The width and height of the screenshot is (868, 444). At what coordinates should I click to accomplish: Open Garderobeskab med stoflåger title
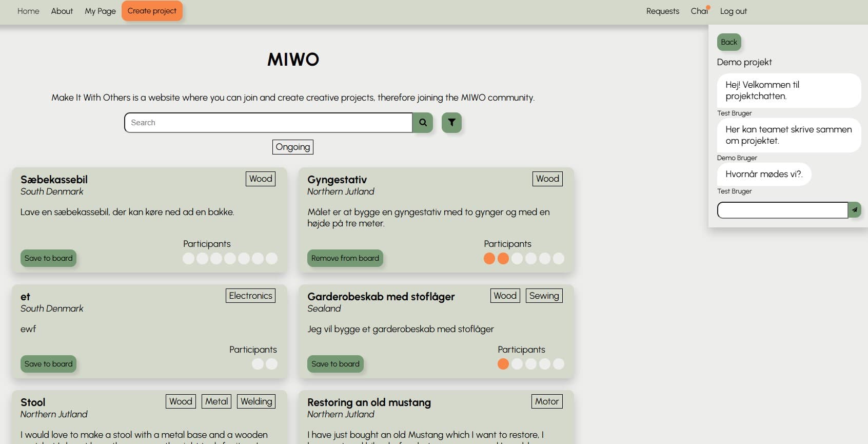tap(381, 297)
